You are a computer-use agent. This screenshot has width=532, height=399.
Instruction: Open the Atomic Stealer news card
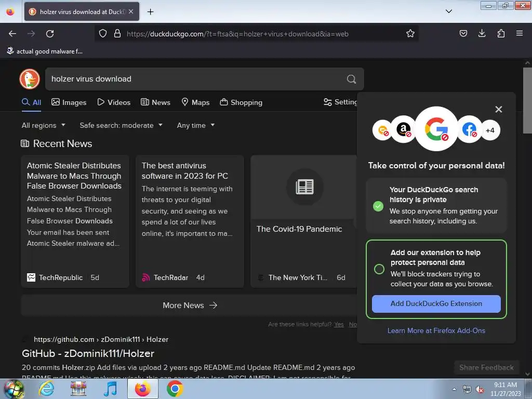click(x=75, y=221)
